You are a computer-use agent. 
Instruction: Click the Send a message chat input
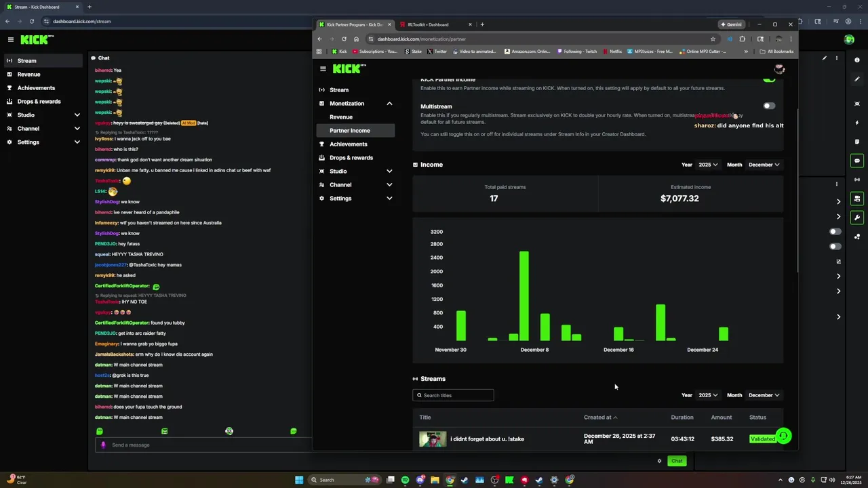point(203,445)
